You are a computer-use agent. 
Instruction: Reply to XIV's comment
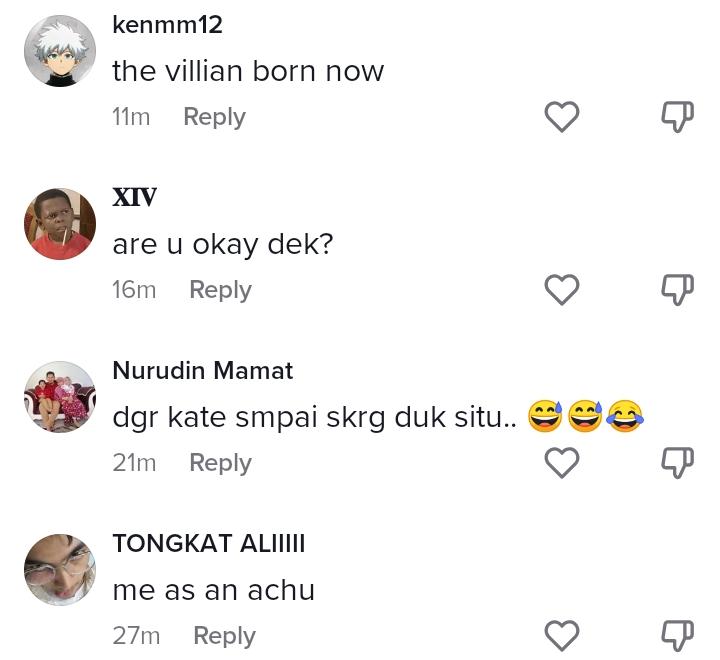pyautogui.click(x=220, y=290)
